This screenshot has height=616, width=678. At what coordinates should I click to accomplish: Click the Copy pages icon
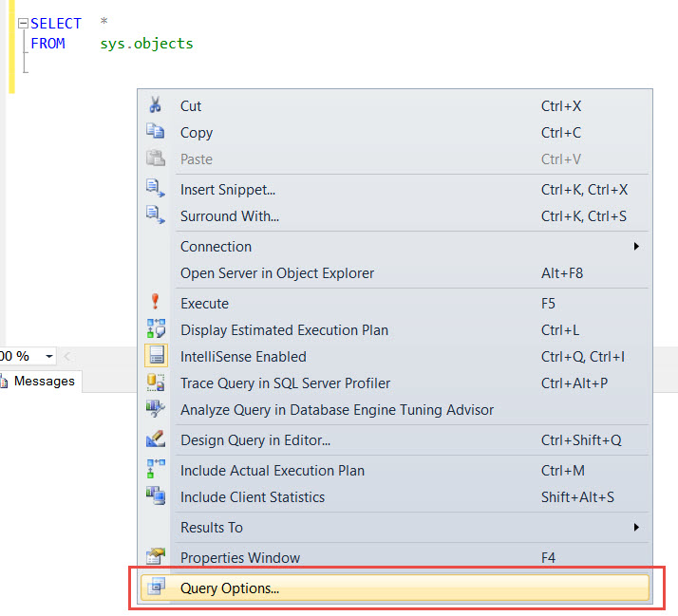(155, 131)
